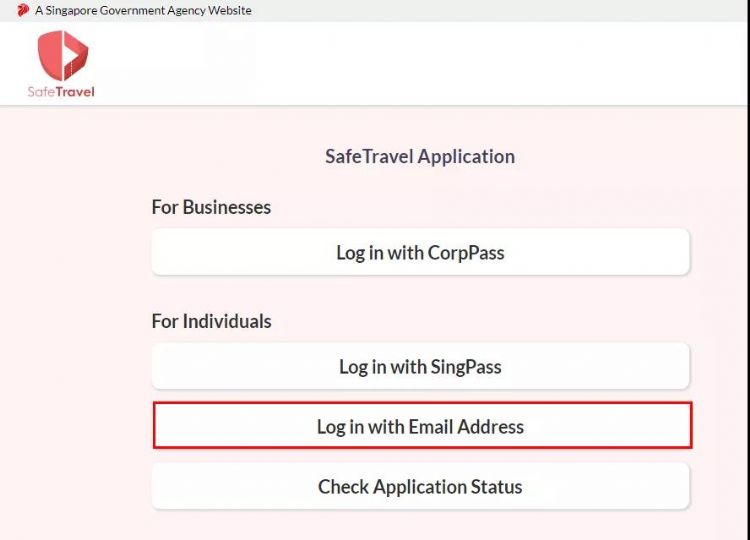The width and height of the screenshot is (750, 540).
Task: Click the SafeTravel wordmark below the shield
Action: tap(61, 92)
